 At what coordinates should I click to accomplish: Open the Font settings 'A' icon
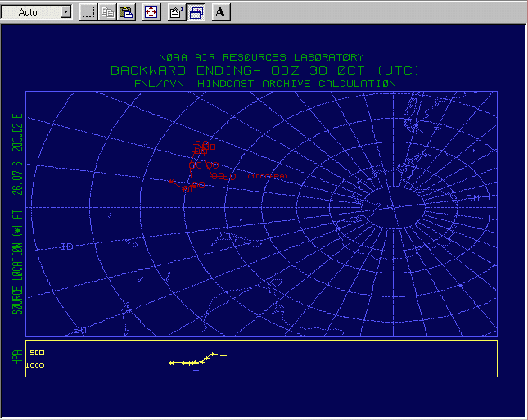click(x=221, y=12)
